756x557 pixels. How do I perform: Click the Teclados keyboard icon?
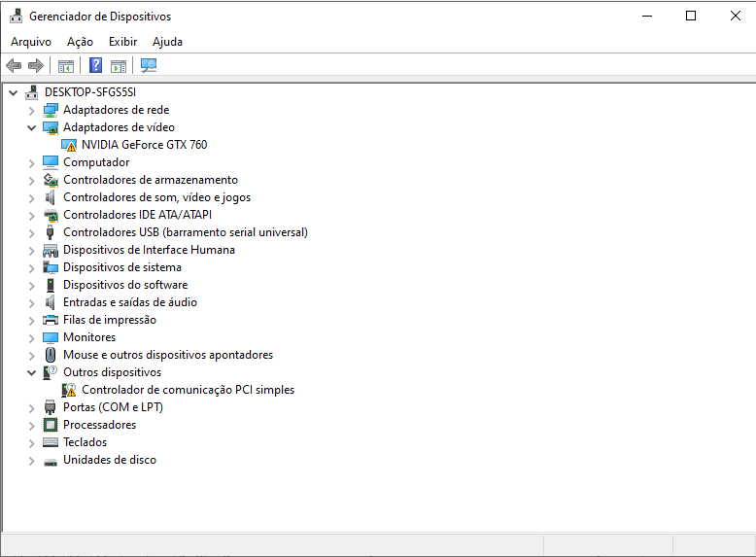point(51,442)
